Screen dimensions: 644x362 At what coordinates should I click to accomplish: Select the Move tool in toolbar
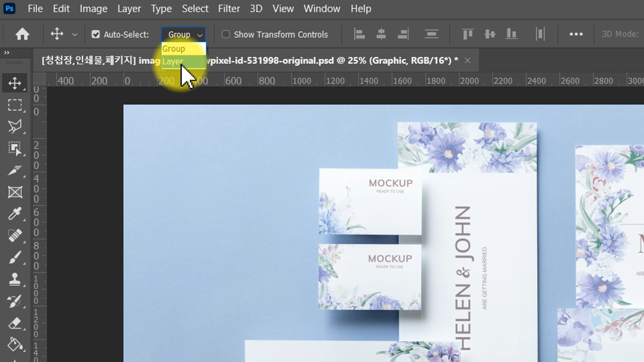tap(15, 83)
